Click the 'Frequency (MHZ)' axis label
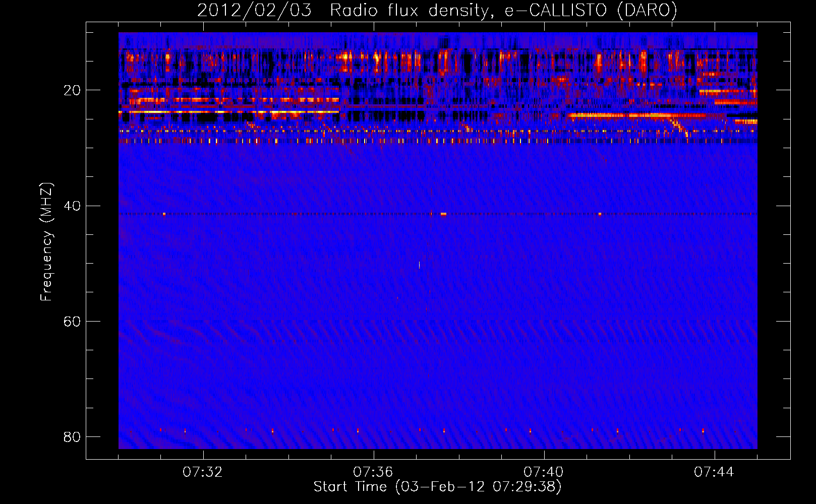 point(46,242)
